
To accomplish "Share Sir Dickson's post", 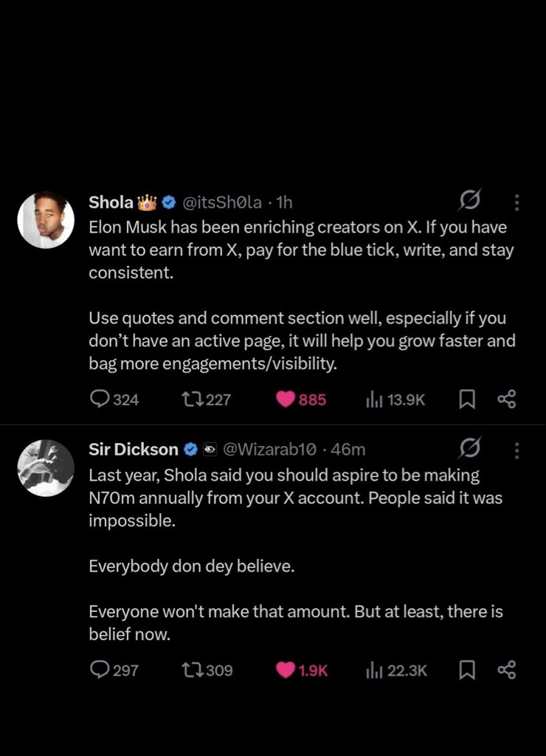I will pyautogui.click(x=506, y=670).
